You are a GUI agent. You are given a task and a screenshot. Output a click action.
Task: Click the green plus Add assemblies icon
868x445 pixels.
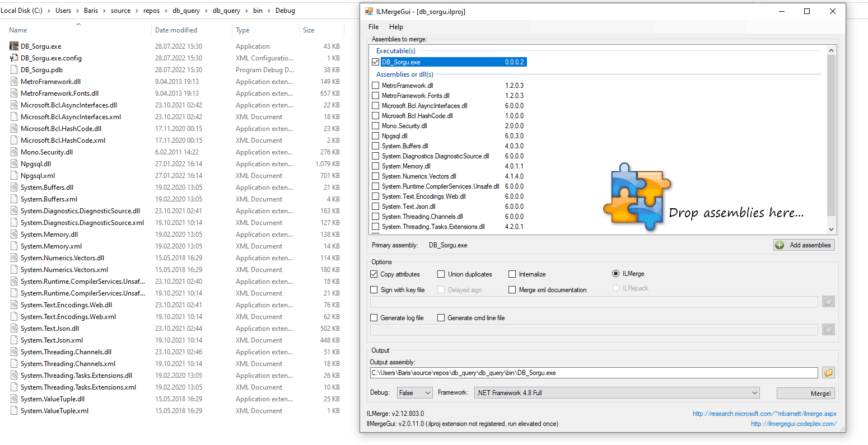click(x=780, y=245)
